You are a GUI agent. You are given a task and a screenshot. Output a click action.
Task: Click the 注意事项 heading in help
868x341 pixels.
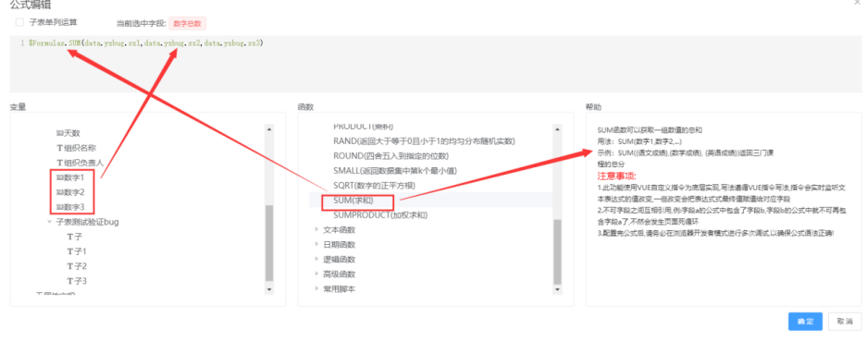click(617, 176)
